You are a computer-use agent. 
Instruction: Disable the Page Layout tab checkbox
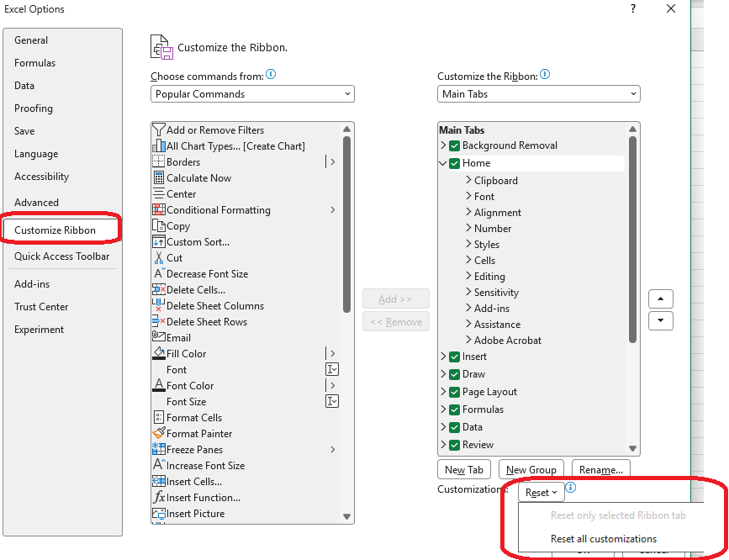tap(454, 392)
